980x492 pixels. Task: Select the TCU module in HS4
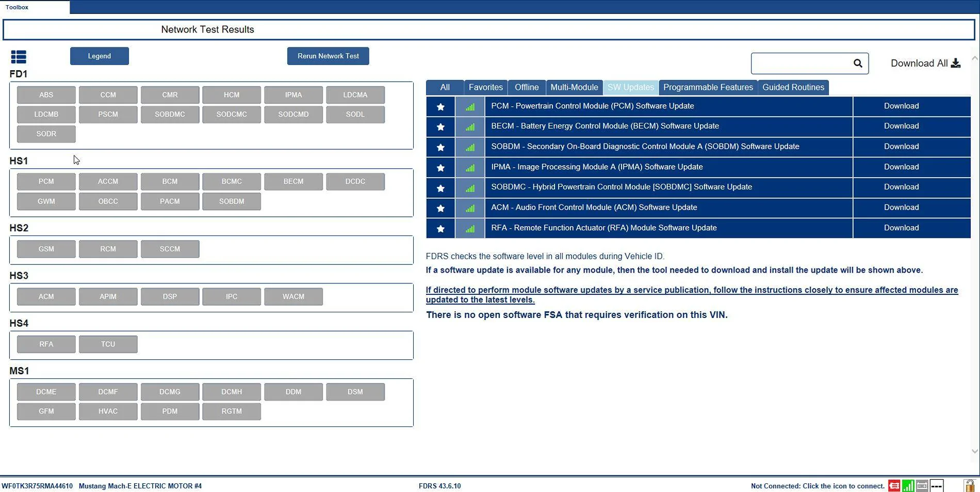tap(108, 344)
